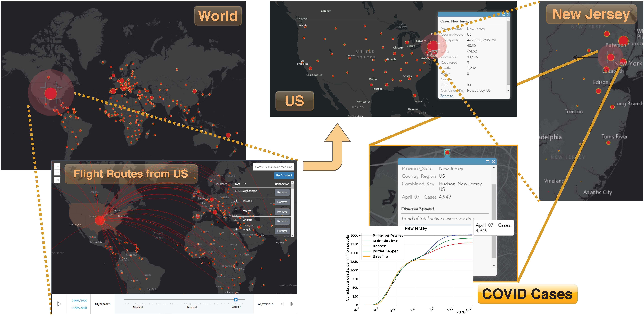Screen dimensions: 644x316
Task: Remove the US to Albania connection
Action: pyautogui.click(x=282, y=202)
